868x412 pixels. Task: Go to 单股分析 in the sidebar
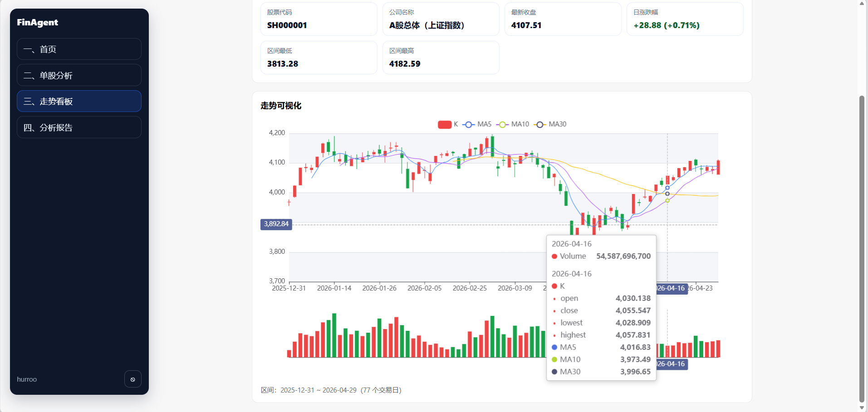[x=79, y=75]
